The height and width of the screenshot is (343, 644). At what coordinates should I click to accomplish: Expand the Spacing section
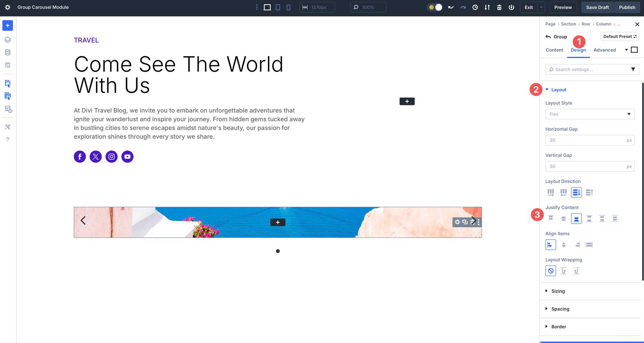tap(560, 309)
